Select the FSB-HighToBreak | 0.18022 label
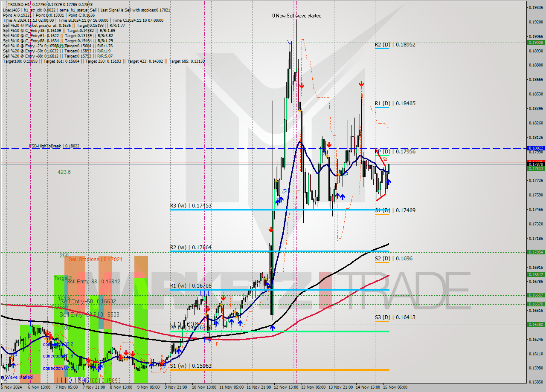This screenshot has height=392, width=546. coord(54,146)
